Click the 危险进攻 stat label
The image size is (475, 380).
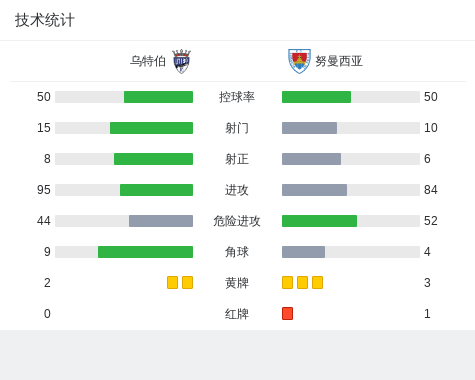pos(237,221)
